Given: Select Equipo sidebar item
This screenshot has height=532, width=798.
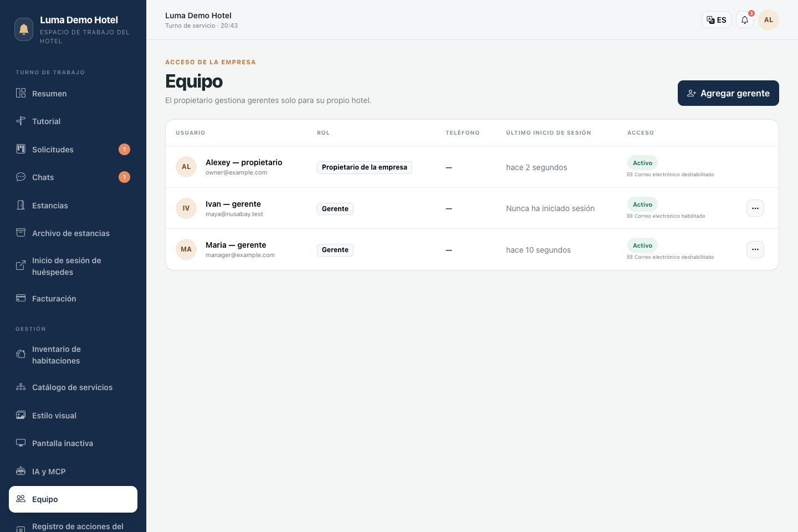Looking at the screenshot, I should tap(73, 499).
